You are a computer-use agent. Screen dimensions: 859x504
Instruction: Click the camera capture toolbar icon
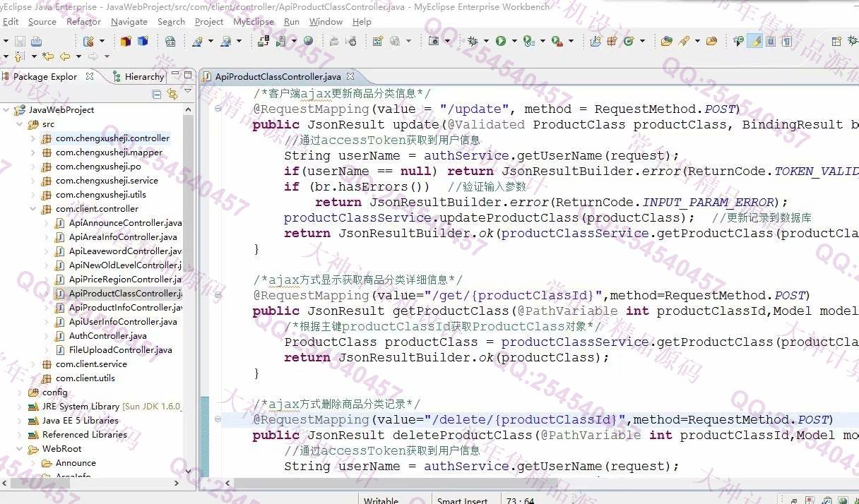(x=434, y=41)
